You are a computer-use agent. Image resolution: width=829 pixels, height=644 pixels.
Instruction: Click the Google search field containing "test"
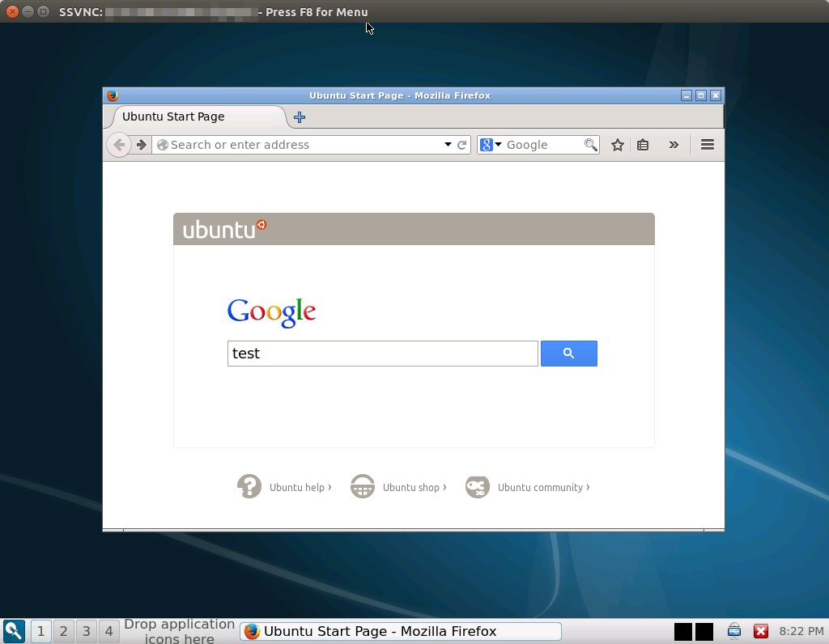(x=382, y=354)
